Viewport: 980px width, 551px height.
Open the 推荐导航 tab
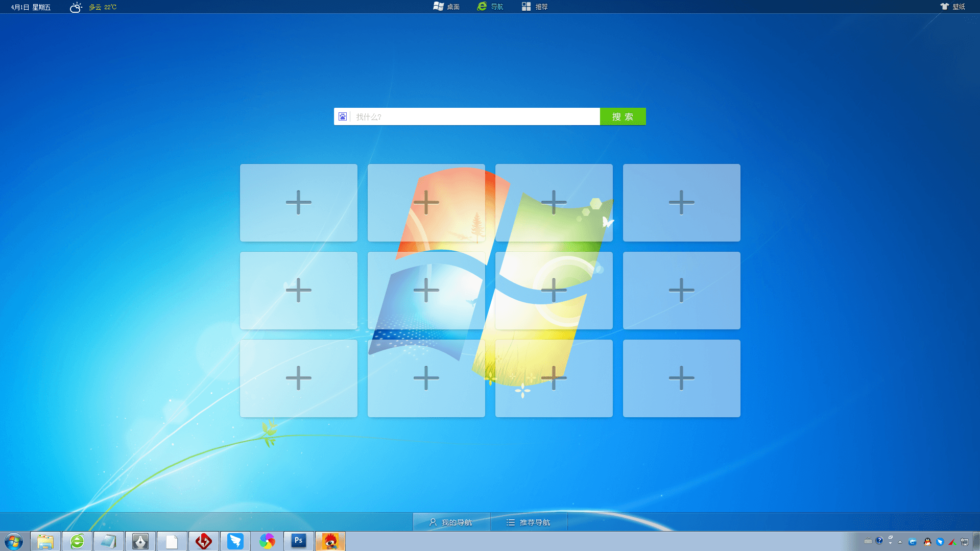[x=529, y=522]
